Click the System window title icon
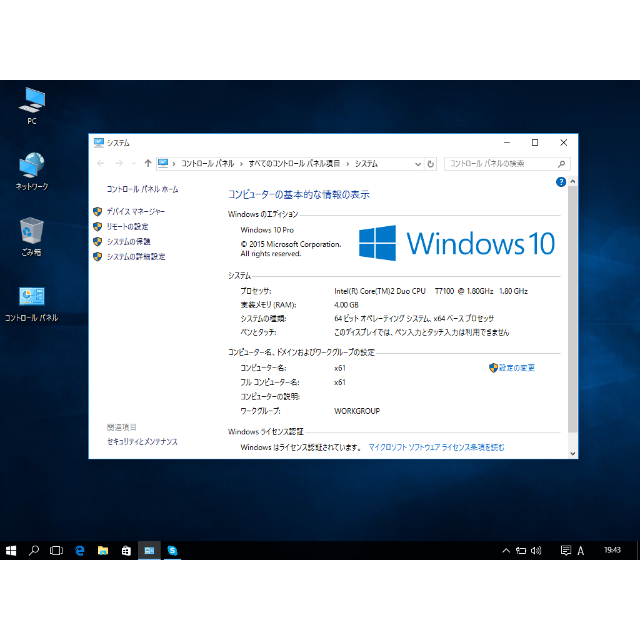640x640 pixels. 98,142
